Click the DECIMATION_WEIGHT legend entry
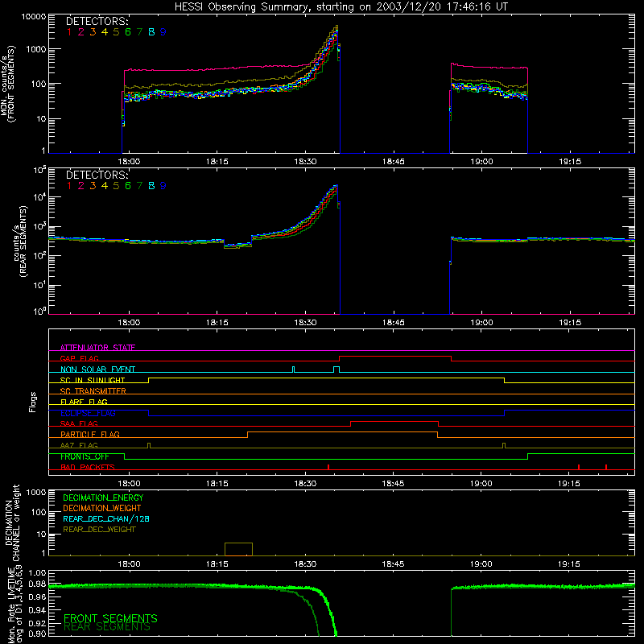The height and width of the screenshot is (644, 644). point(102,508)
